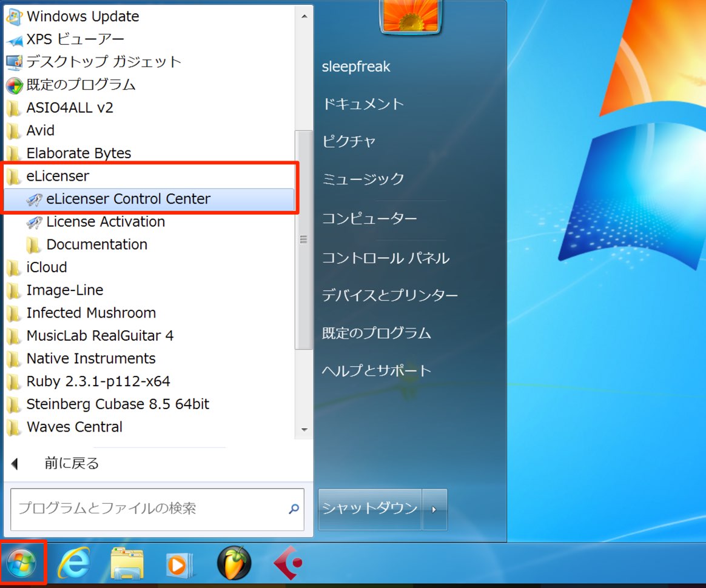Image resolution: width=706 pixels, height=588 pixels.
Task: Click the デスクトップ ガジェット monitor icon
Action: click(x=15, y=62)
